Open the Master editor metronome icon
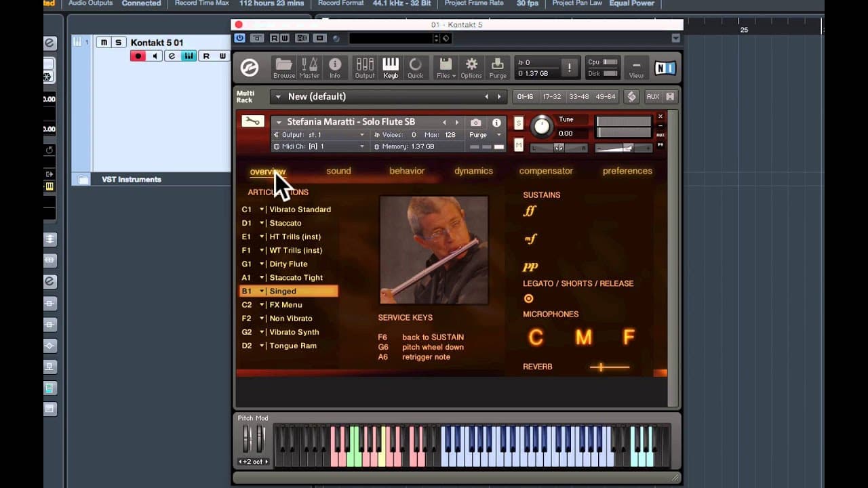The height and width of the screenshot is (488, 868). pos(309,68)
